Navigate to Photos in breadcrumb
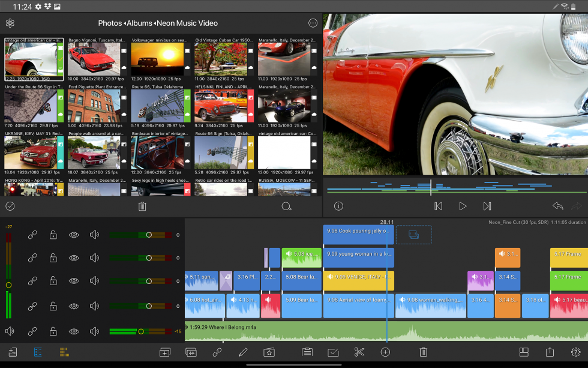 [x=110, y=23]
